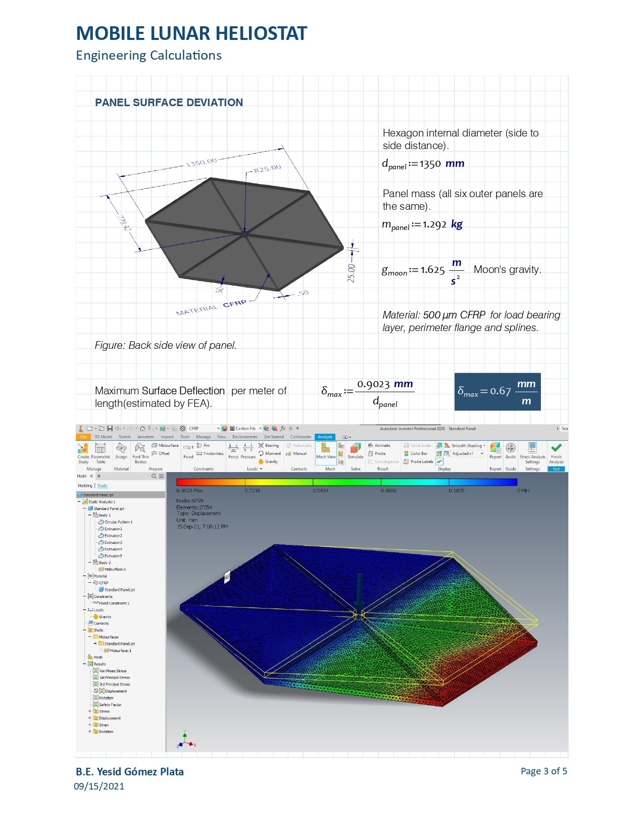Select the Probe tool

[x=377, y=453]
